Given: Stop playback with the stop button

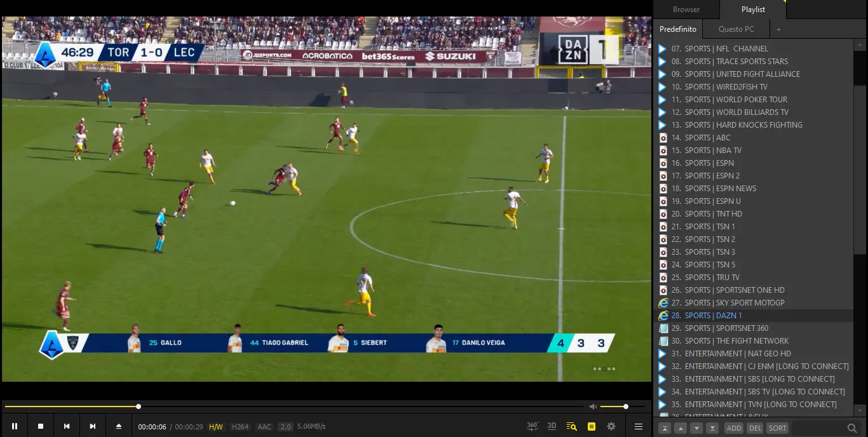Looking at the screenshot, I should 41,426.
